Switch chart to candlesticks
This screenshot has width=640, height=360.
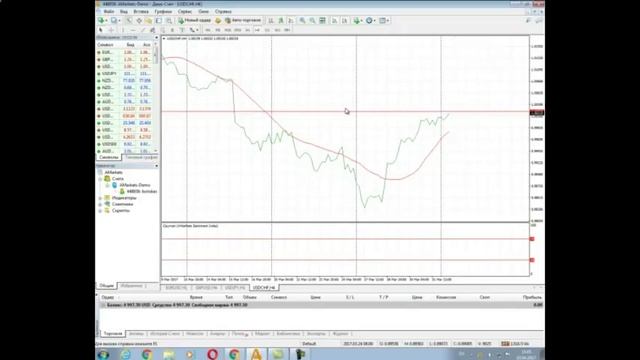pos(281,20)
